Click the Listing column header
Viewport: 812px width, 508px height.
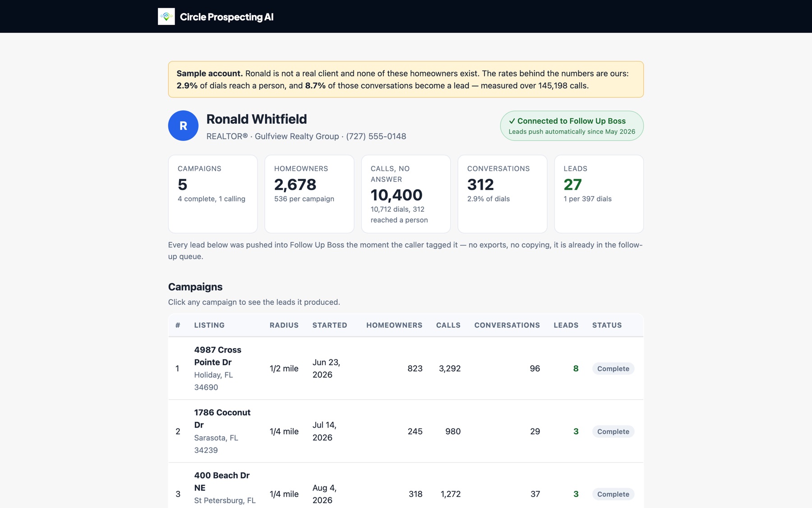[209, 325]
